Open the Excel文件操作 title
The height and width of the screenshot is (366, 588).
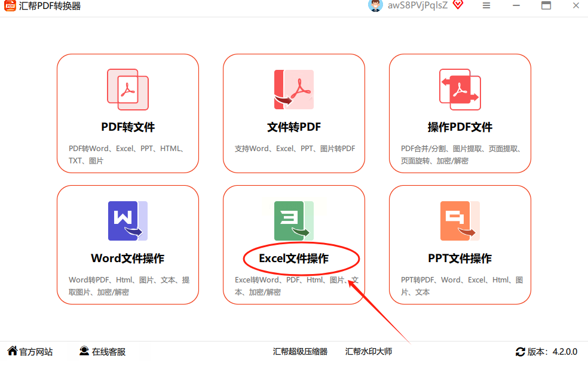tap(294, 258)
